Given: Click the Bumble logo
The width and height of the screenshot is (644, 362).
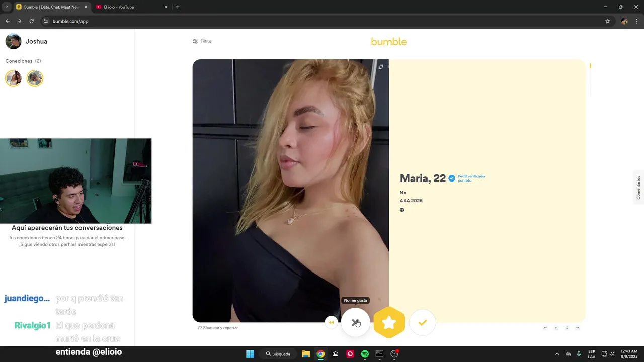Looking at the screenshot, I should (x=389, y=41).
